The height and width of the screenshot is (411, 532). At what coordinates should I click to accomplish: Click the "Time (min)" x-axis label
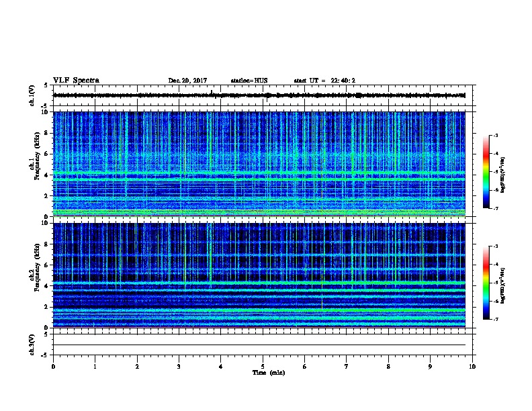click(x=269, y=373)
